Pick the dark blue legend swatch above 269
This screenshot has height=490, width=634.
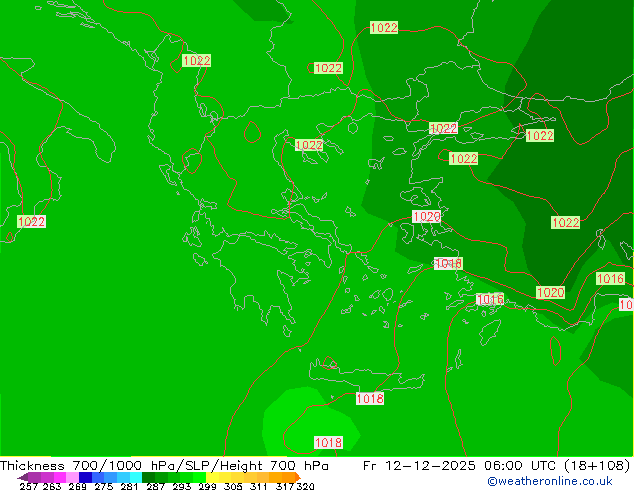tap(85, 477)
